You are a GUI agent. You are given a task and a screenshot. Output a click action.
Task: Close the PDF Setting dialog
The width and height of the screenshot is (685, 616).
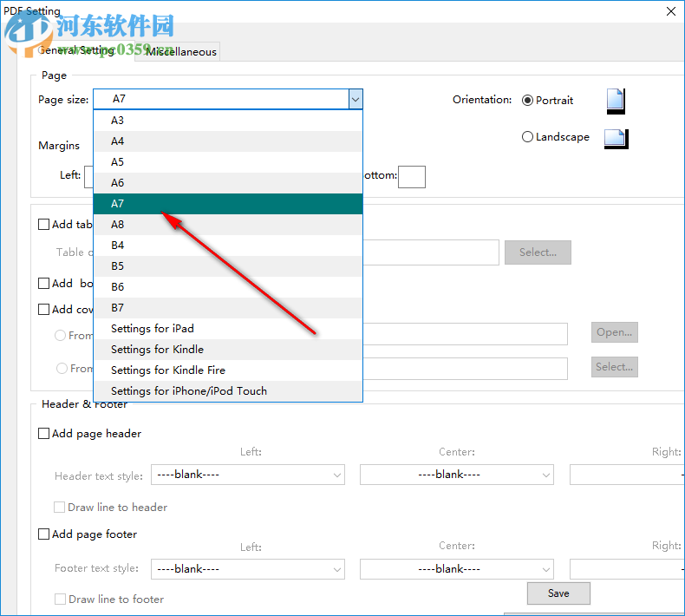pos(671,11)
